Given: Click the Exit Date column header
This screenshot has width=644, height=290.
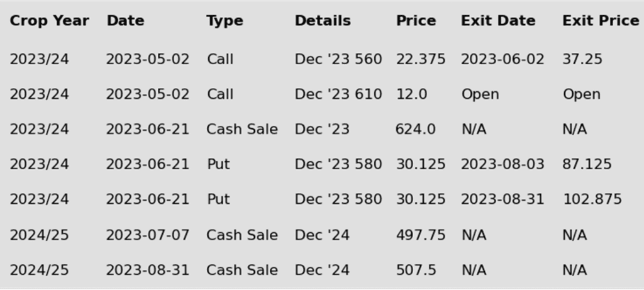Looking at the screenshot, I should [498, 21].
